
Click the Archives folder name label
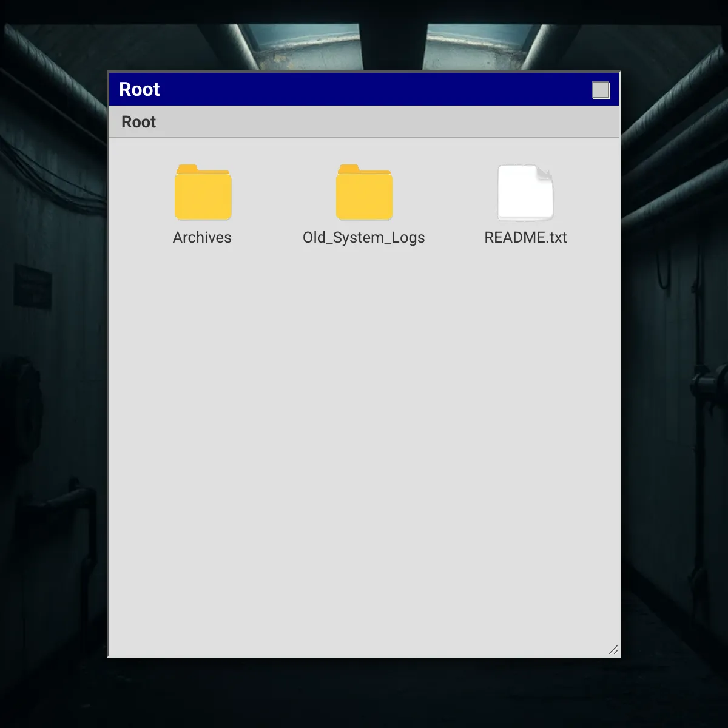(202, 237)
